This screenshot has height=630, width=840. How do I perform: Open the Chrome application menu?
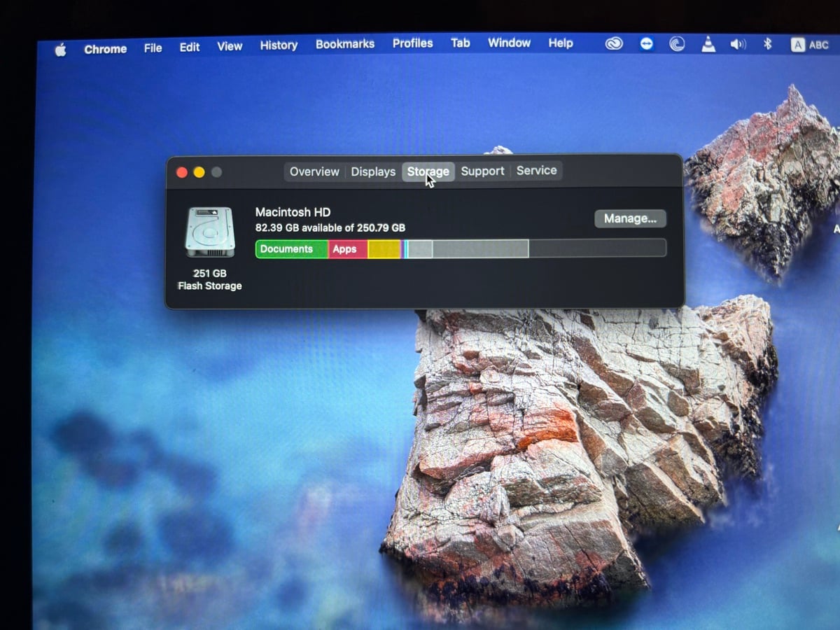[105, 49]
